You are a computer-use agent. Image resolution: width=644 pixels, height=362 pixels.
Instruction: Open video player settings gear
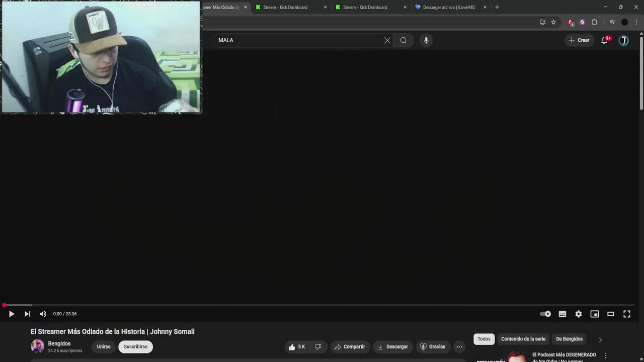(579, 314)
